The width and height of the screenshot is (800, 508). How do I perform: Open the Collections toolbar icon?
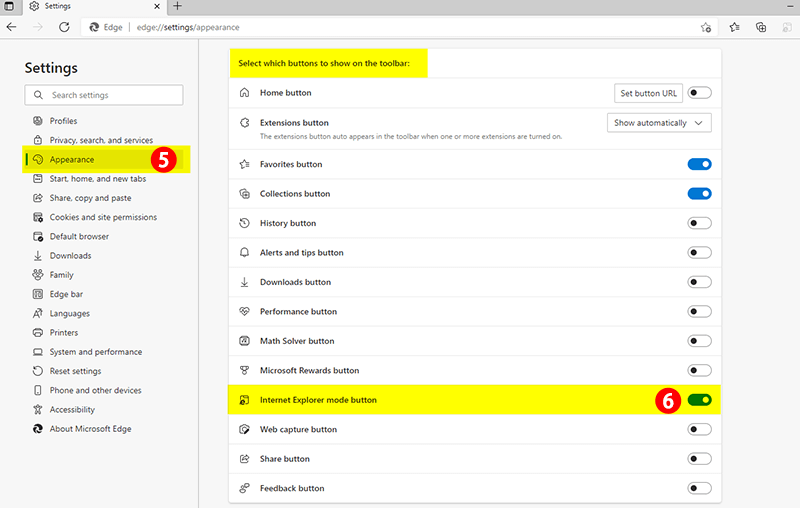pos(761,27)
